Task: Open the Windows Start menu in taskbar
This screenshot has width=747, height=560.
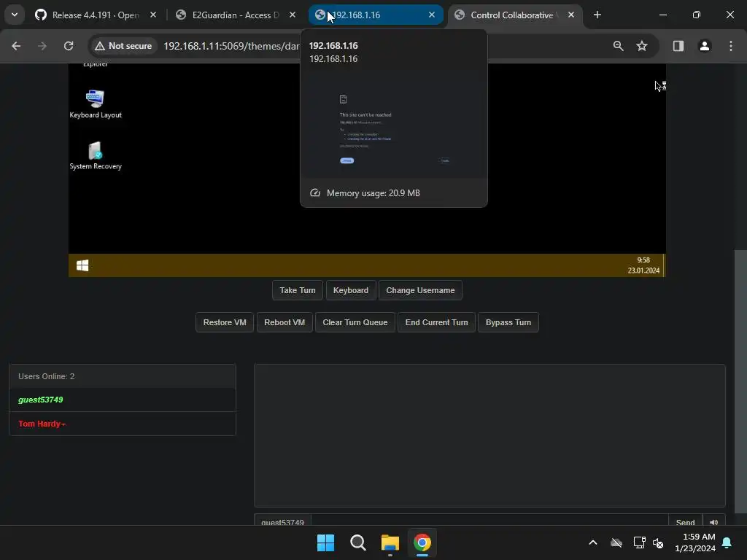Action: tap(326, 542)
